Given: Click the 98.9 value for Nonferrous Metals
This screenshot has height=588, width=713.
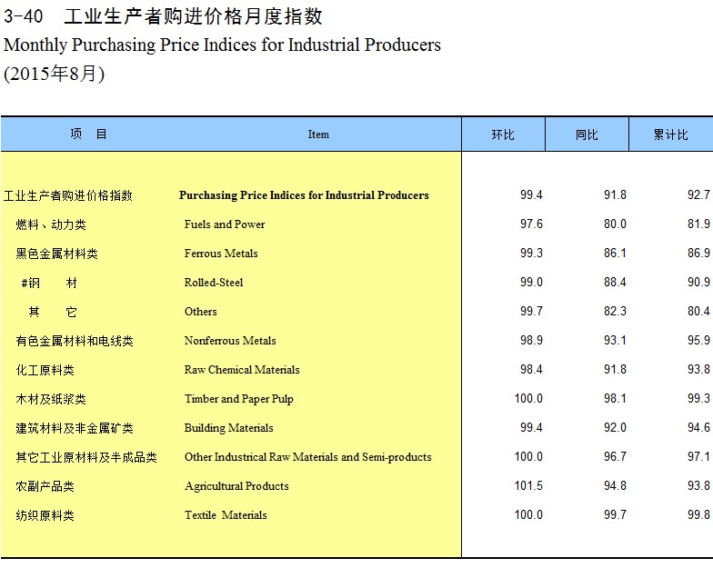Looking at the screenshot, I should tap(531, 340).
